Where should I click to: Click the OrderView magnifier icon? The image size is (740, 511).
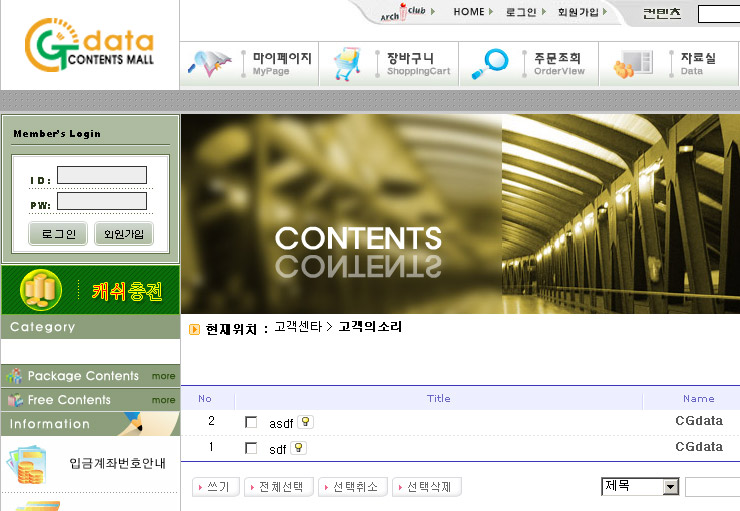click(489, 64)
